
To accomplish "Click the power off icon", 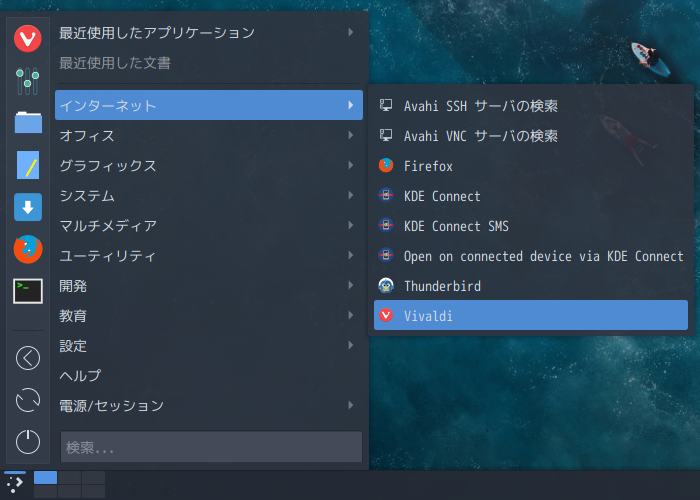I will 28,442.
